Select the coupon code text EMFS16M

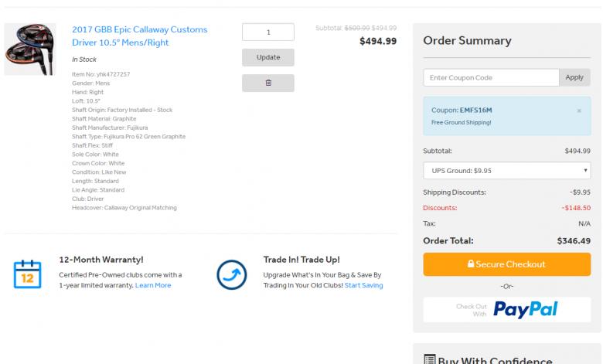(x=475, y=110)
